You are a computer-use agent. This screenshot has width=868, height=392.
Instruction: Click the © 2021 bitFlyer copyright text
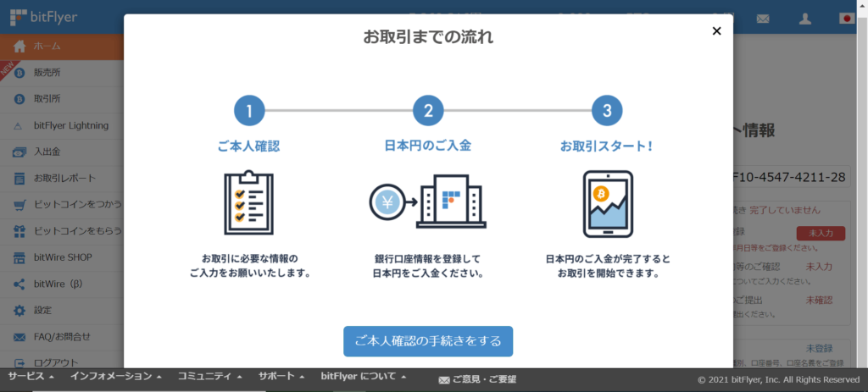[x=779, y=380]
